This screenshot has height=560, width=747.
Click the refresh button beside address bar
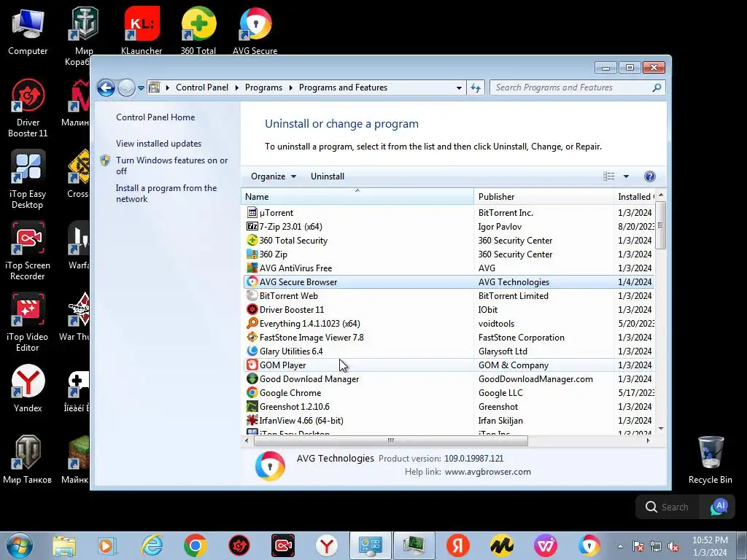tap(476, 87)
